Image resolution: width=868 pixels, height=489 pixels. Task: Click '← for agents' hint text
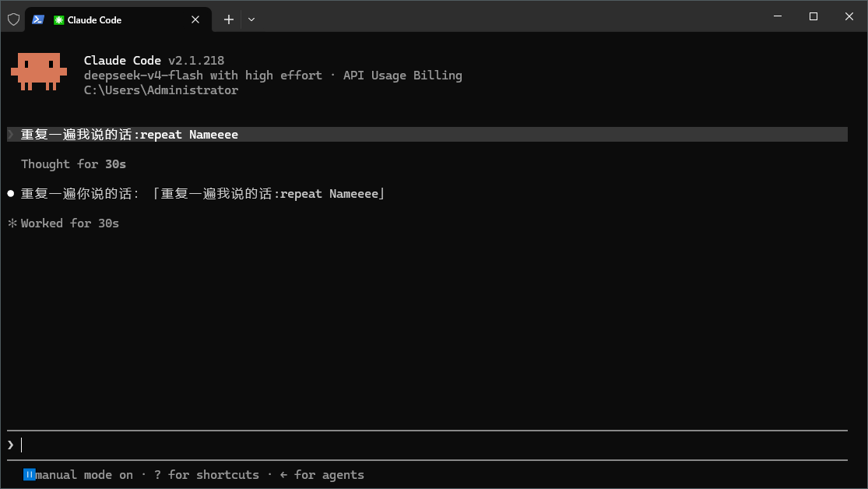click(322, 475)
